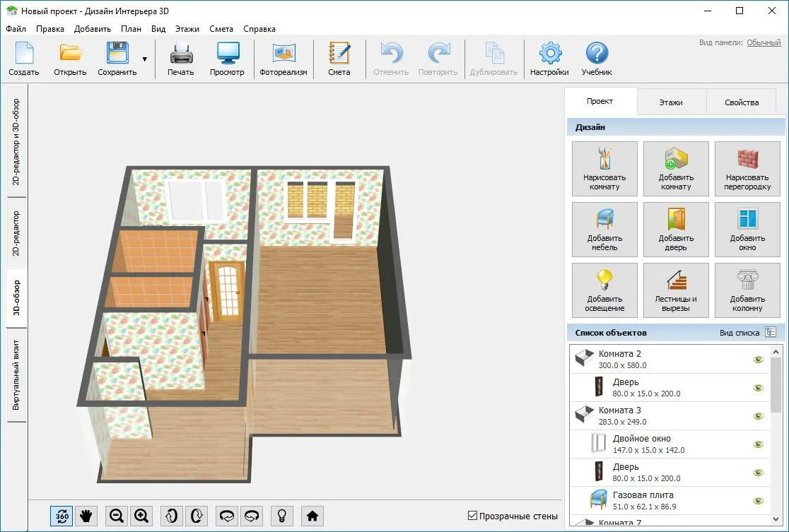789x532 pixels.
Task: Reset view with the home icon
Action: (x=312, y=516)
